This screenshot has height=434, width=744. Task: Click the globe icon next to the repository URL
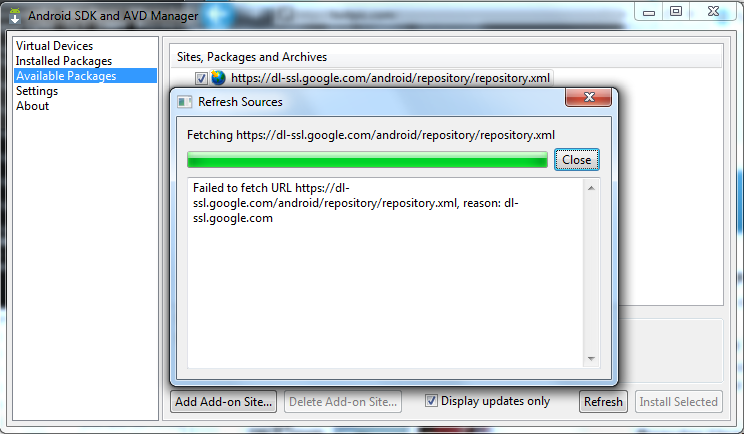click(x=218, y=78)
